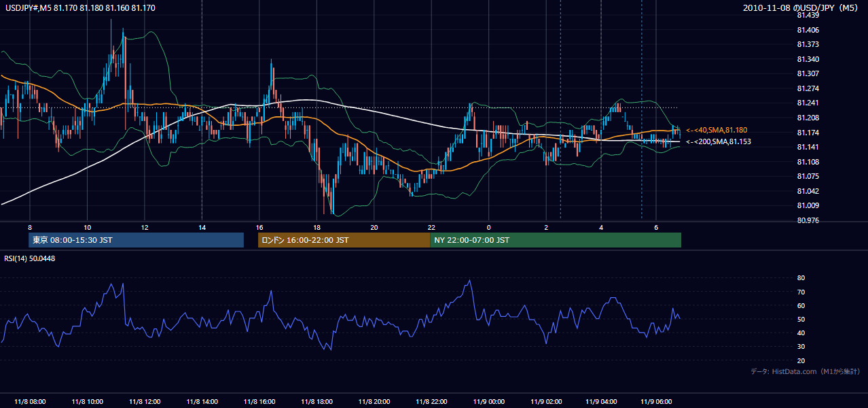Image resolution: width=868 pixels, height=408 pixels.
Task: Click hour label 10 under the price chart
Action: click(x=87, y=226)
